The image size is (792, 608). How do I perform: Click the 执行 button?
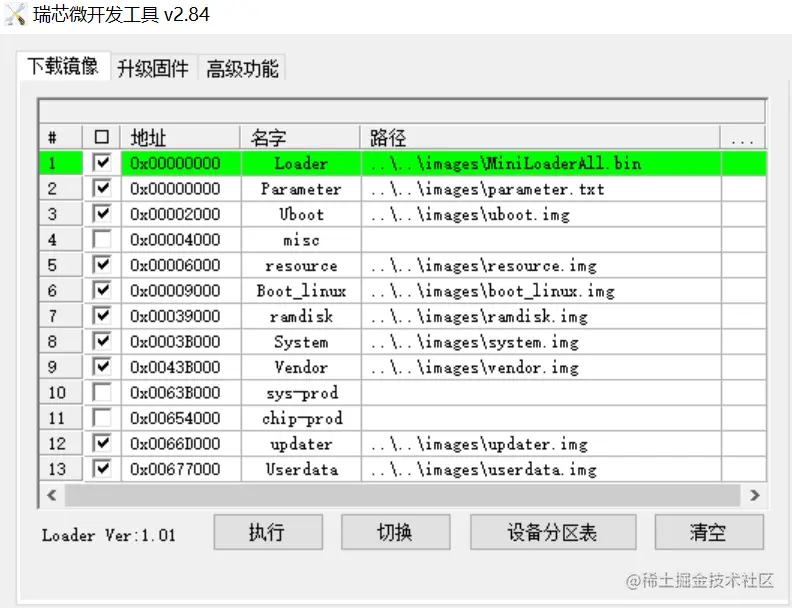(268, 532)
